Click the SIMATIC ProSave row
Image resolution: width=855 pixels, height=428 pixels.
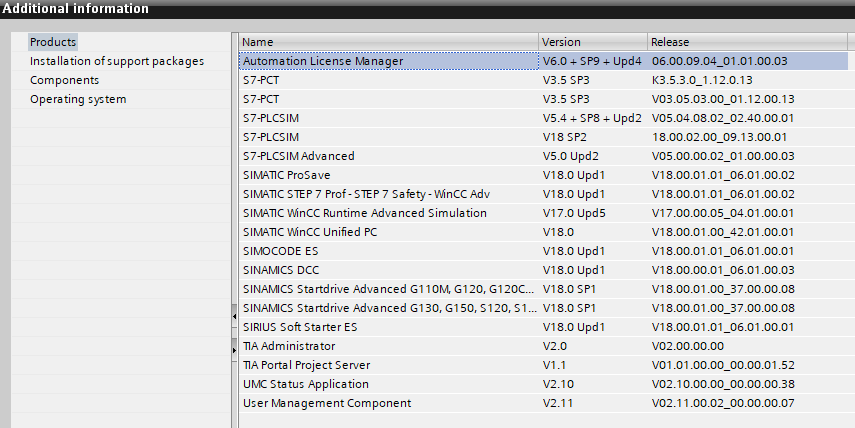(286, 175)
